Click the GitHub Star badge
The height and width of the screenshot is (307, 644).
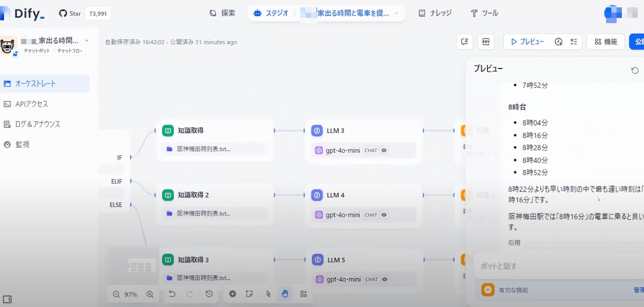click(x=84, y=14)
